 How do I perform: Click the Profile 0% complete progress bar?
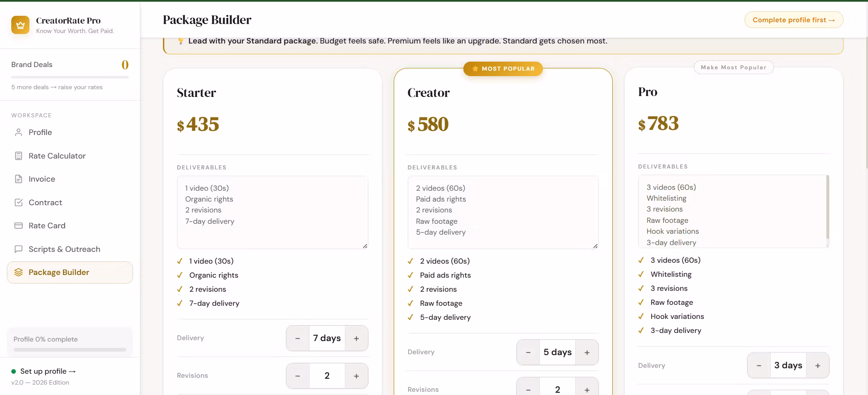(x=70, y=350)
